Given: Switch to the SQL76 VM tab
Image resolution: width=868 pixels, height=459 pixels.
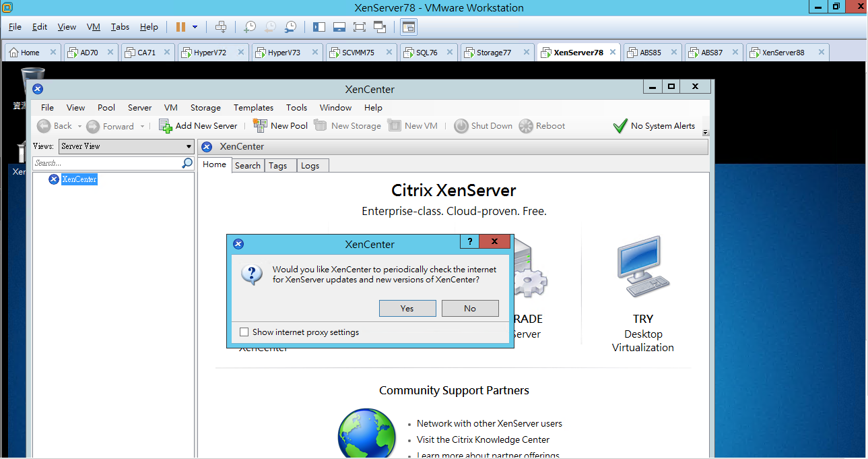Looking at the screenshot, I should [429, 52].
